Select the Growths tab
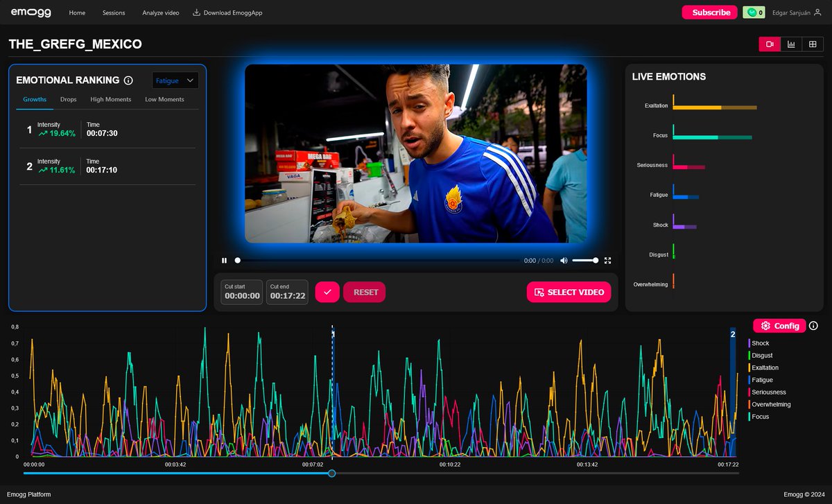This screenshot has width=832, height=504. click(x=35, y=99)
